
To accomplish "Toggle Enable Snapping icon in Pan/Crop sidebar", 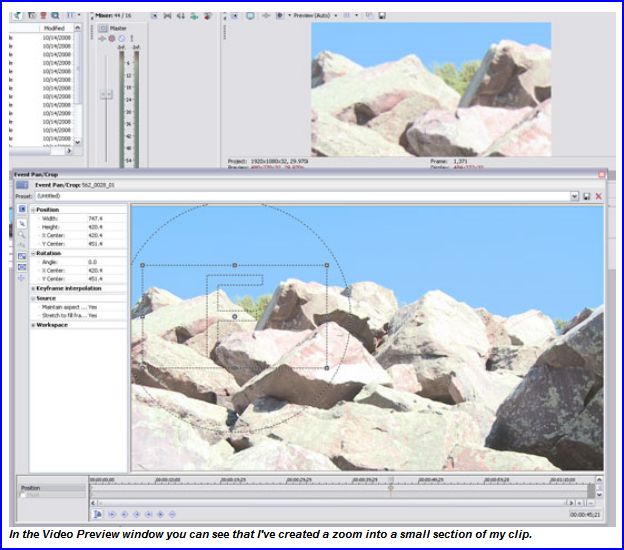I will click(x=22, y=245).
